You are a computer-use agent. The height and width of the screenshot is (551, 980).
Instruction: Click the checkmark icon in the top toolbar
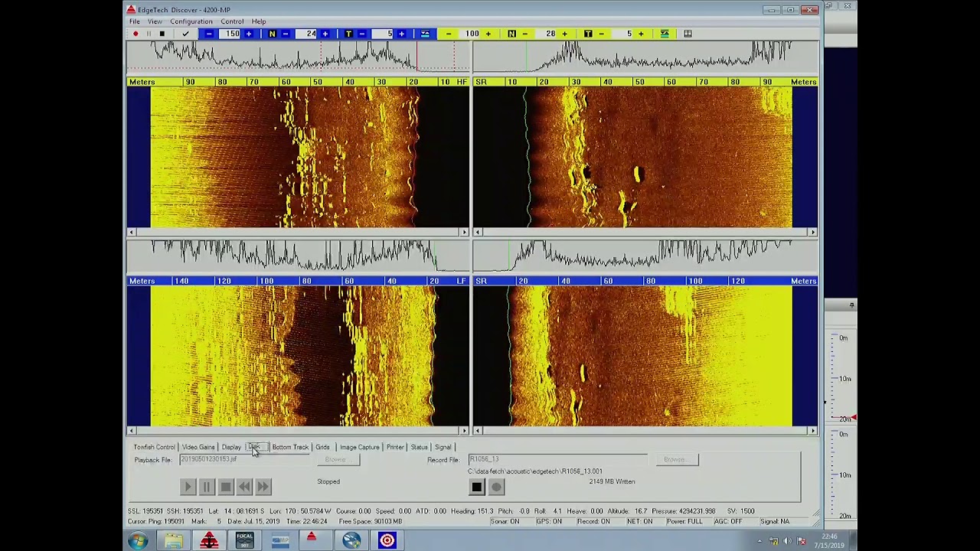pos(185,34)
